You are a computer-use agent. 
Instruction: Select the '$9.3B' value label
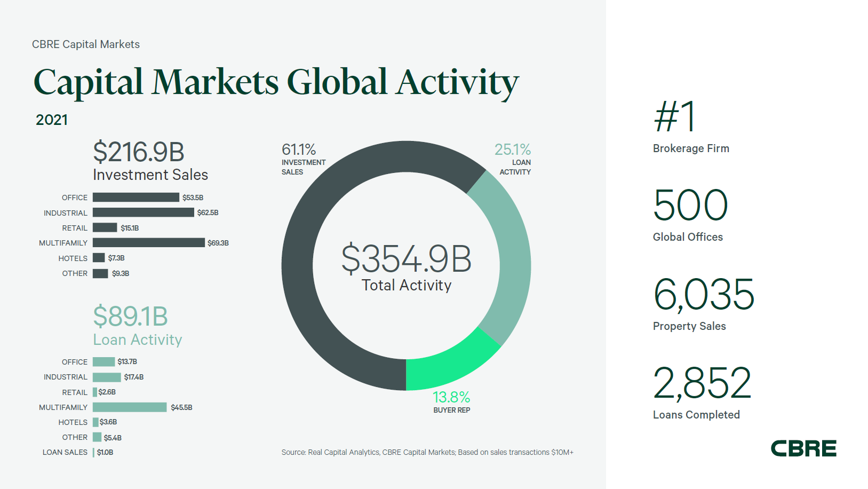[121, 273]
